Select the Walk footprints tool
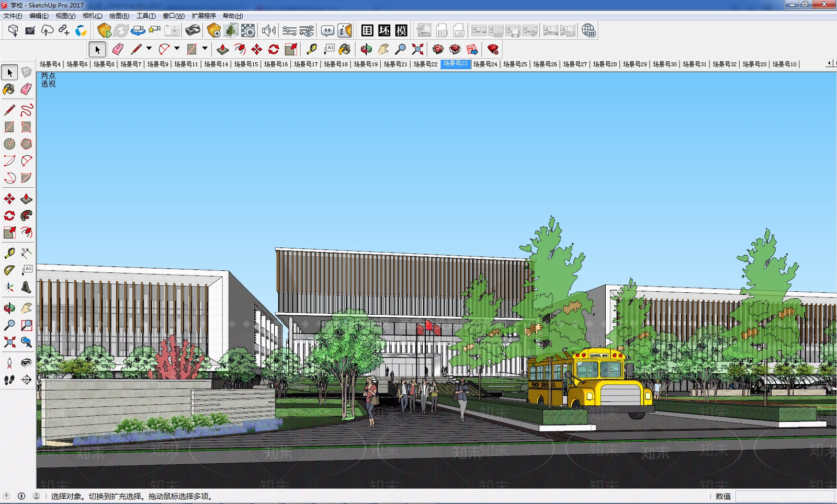Image resolution: width=837 pixels, height=504 pixels. point(9,380)
